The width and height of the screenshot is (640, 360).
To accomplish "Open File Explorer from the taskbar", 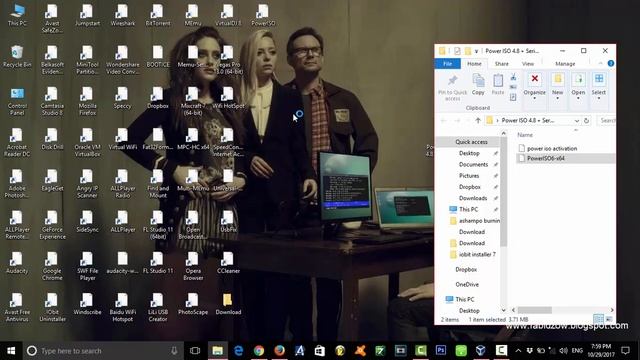I will click(x=217, y=350).
